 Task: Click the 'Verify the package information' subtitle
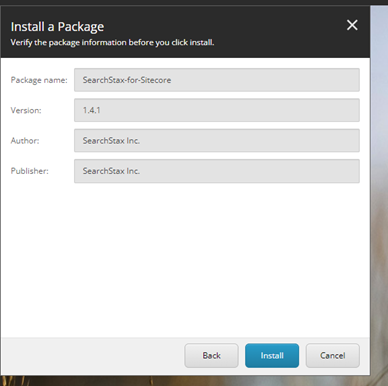112,43
